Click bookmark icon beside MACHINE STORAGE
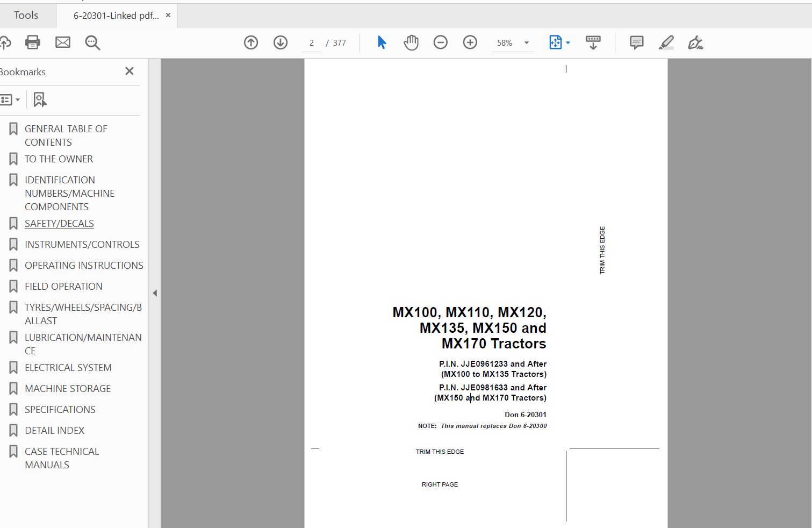Viewport: 812px width, 528px height. tap(13, 389)
